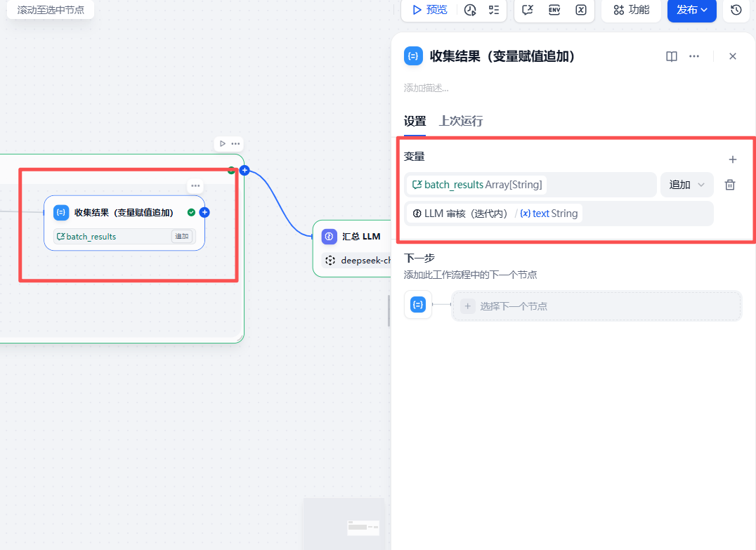Open version history icon at top right
Screen dimensions: 756x550
[736, 10]
